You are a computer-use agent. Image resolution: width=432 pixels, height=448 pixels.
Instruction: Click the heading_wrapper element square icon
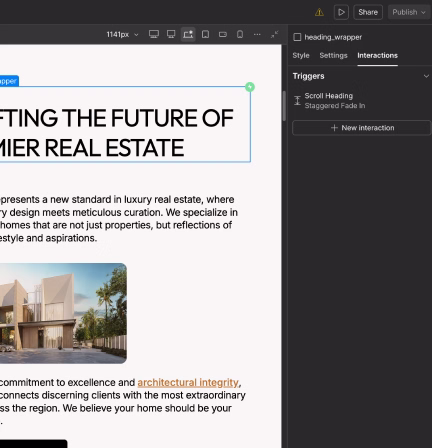(x=297, y=37)
